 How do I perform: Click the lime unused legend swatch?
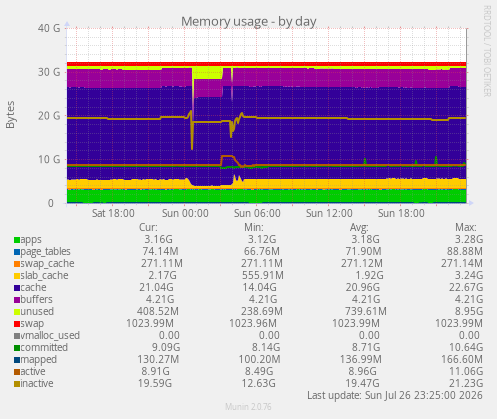coord(17,312)
